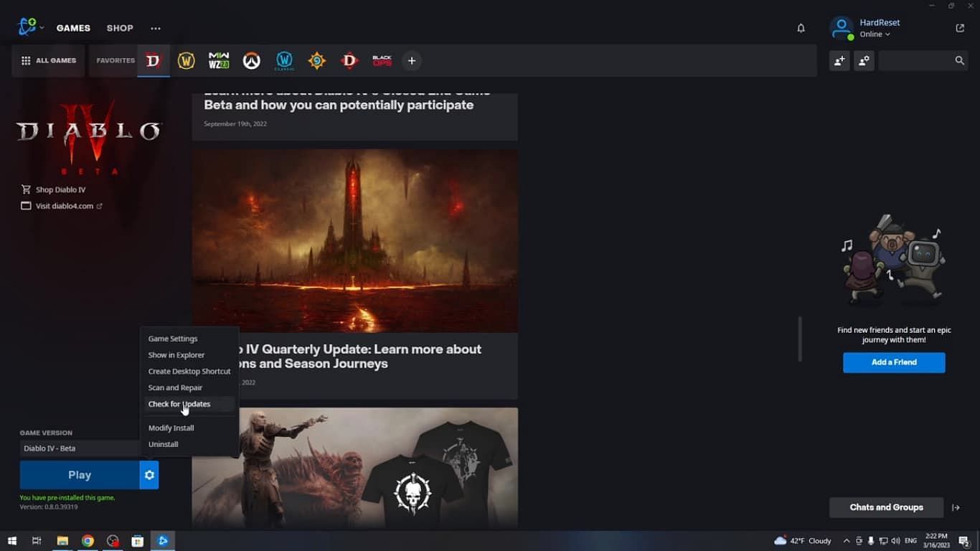The image size is (980, 551).
Task: Open Shop Diablo IV link
Action: click(x=54, y=189)
